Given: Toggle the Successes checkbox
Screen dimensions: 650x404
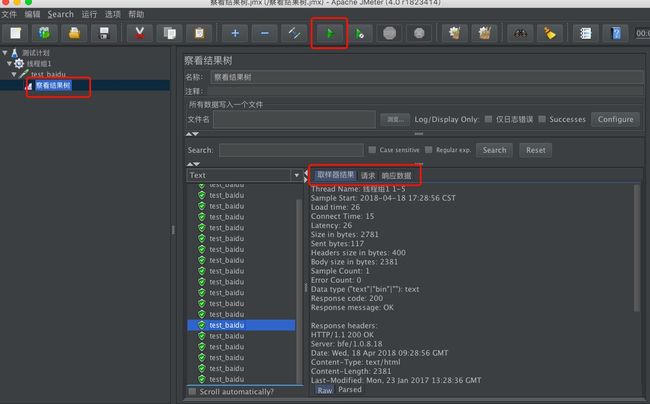Looking at the screenshot, I should click(x=542, y=119).
